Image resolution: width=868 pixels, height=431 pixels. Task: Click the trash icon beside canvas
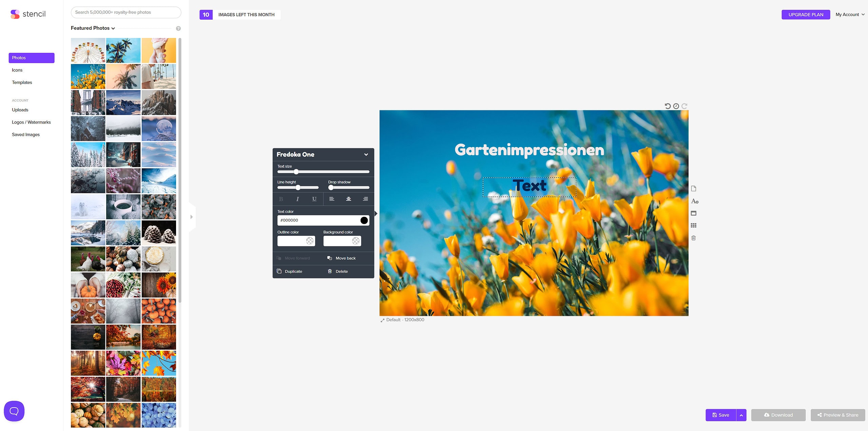tap(694, 238)
